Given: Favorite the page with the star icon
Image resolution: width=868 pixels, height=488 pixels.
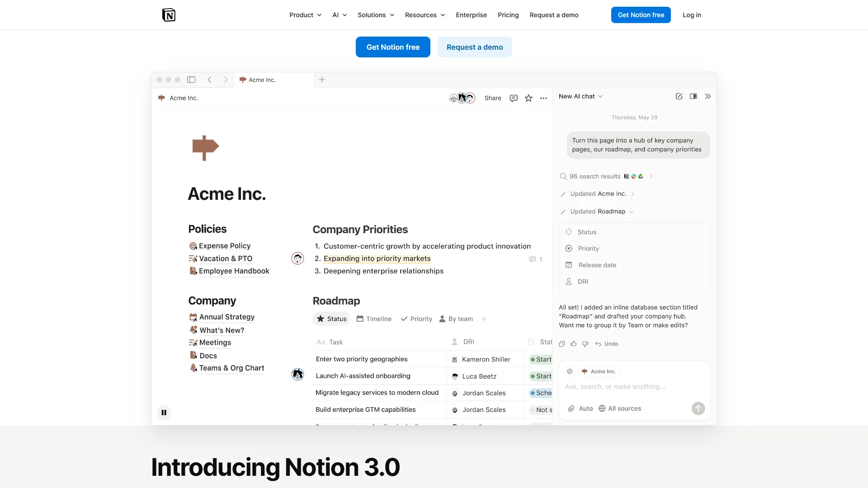Looking at the screenshot, I should 528,98.
